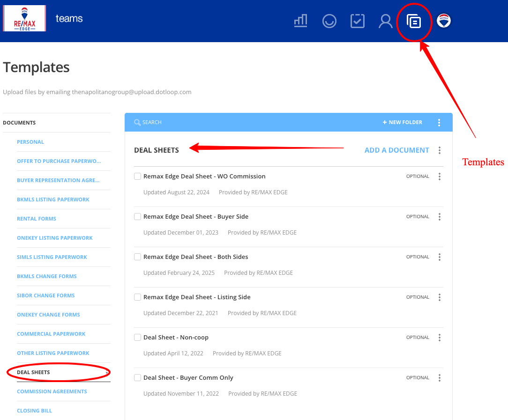Open SIBOR Change Forms folder
This screenshot has width=508, height=420.
pos(45,295)
